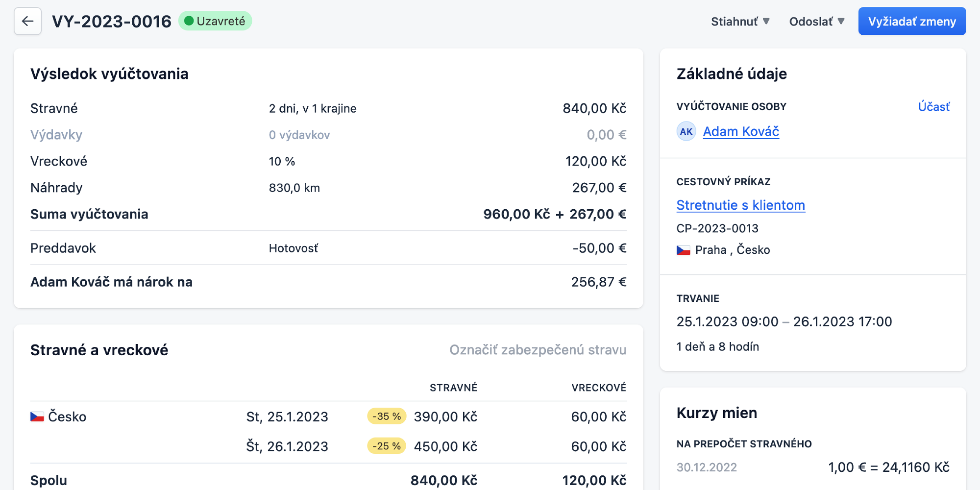Click the Výdavky row with 0 výdavkov

pyautogui.click(x=328, y=135)
